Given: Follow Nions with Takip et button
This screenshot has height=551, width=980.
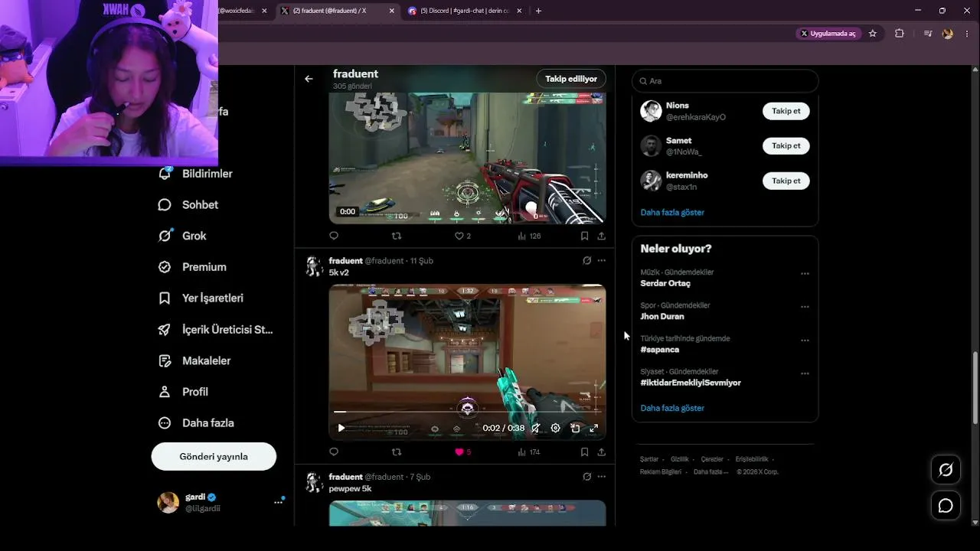Looking at the screenshot, I should point(786,111).
